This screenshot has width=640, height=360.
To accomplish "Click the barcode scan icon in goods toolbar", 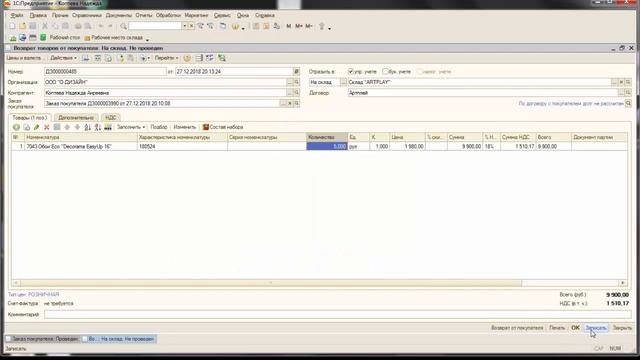I will [108, 127].
